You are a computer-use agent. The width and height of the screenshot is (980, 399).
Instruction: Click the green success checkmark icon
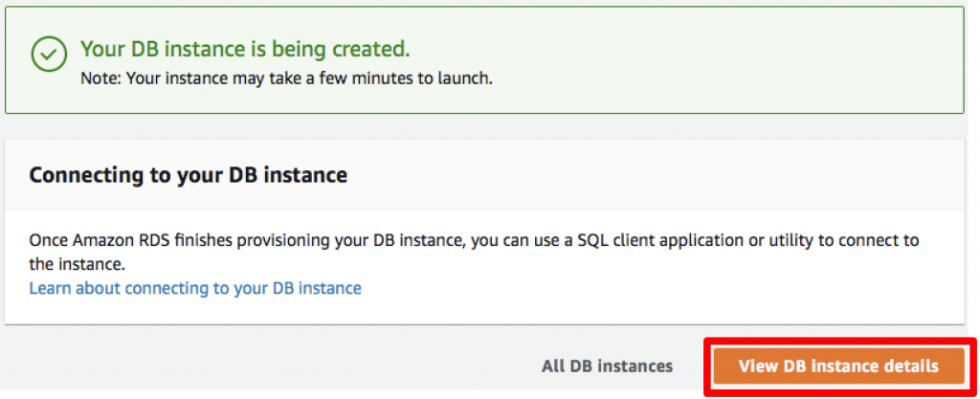[49, 55]
